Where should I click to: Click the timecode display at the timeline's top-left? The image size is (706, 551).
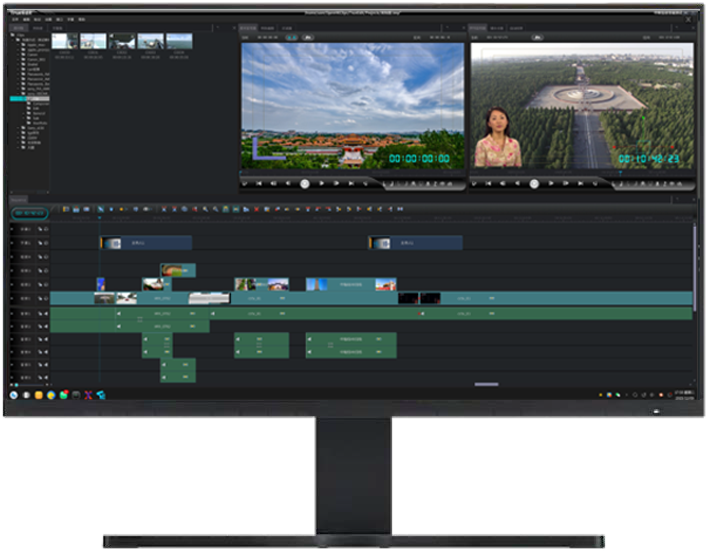[x=29, y=213]
